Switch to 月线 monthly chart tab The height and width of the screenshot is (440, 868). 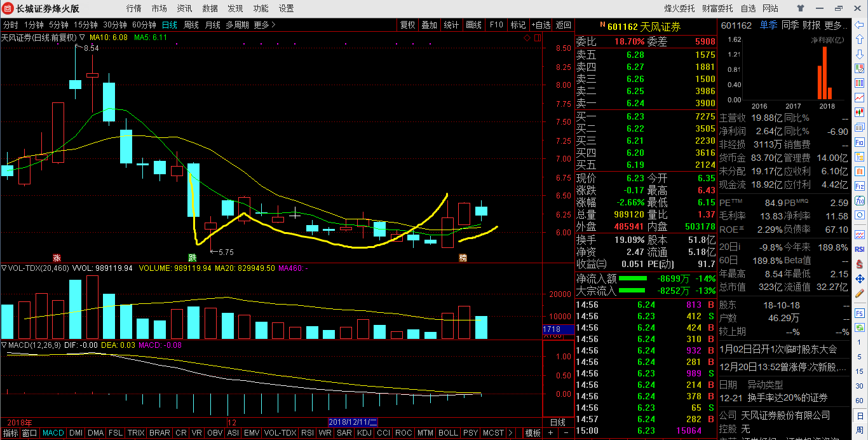(213, 25)
